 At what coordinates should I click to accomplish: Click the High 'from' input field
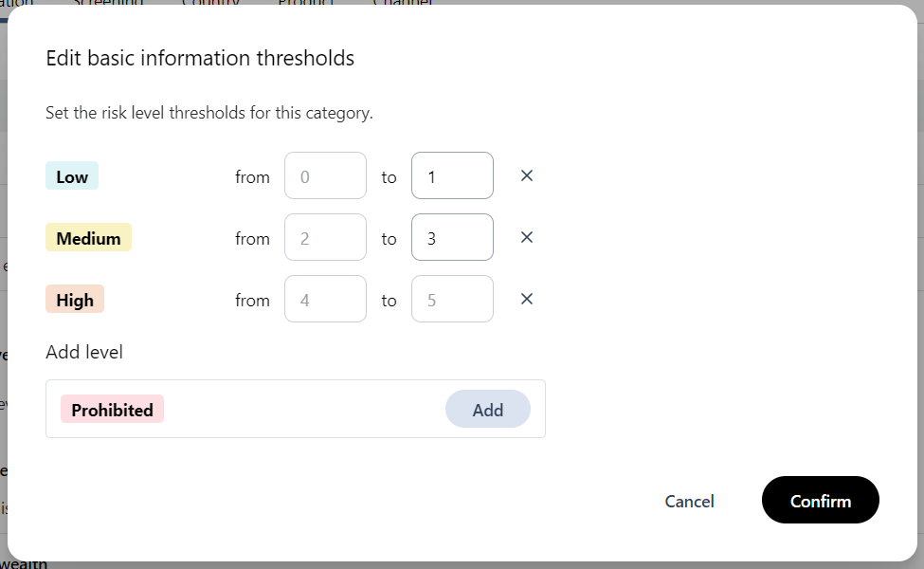pyautogui.click(x=325, y=300)
